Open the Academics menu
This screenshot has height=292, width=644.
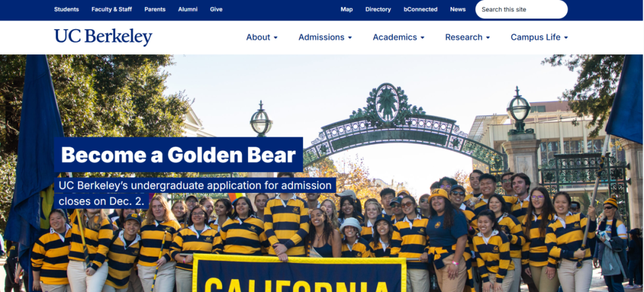click(395, 37)
